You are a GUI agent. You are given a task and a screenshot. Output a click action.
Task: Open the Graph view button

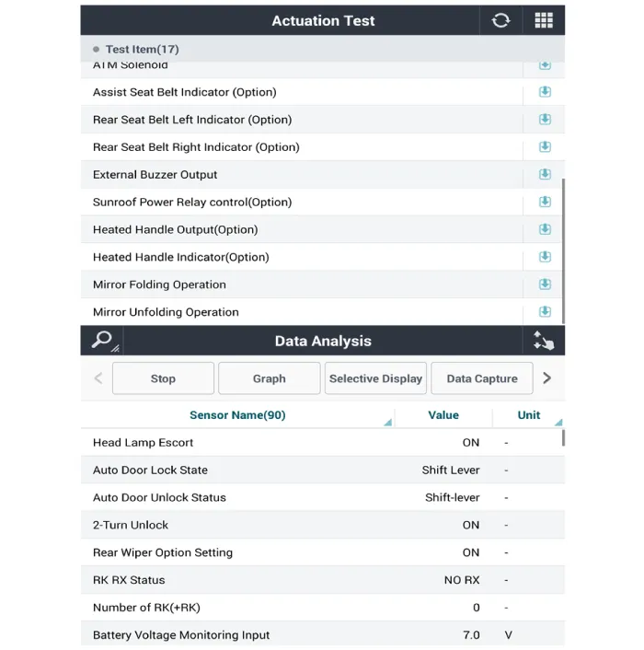click(x=269, y=378)
